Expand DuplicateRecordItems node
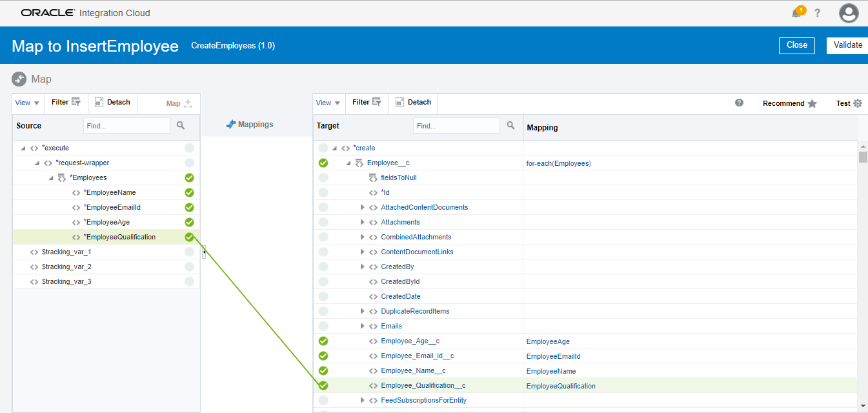Image resolution: width=868 pixels, height=413 pixels. [x=363, y=311]
